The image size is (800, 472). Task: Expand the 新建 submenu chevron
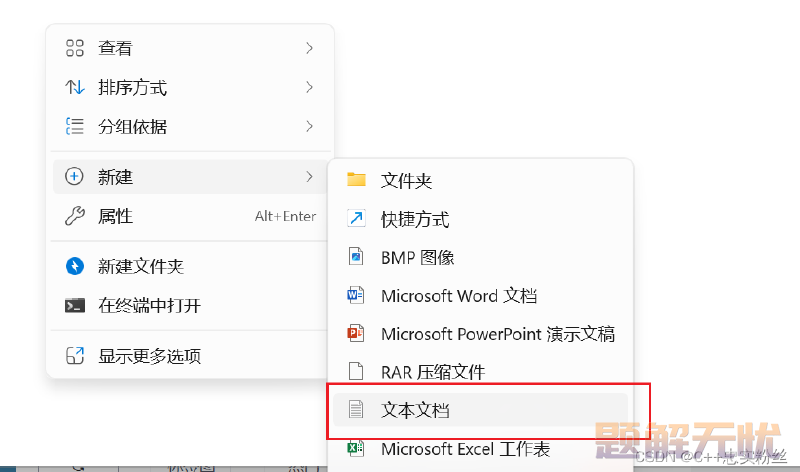click(x=309, y=177)
